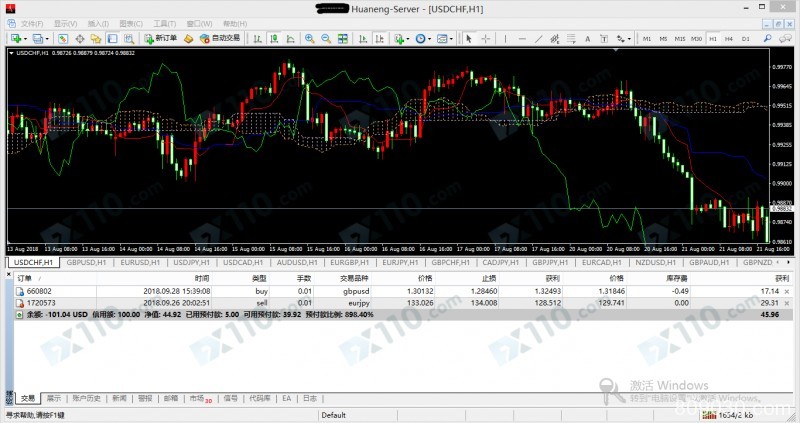Click the Zoom Out magnifier icon
Screen dimensions: 800x423
click(326, 39)
